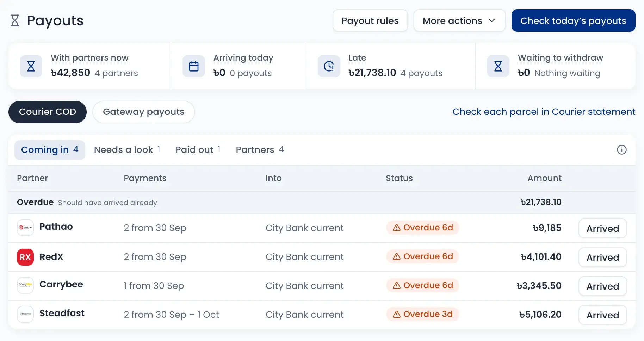Click the Carrybee courier logo
This screenshot has height=341, width=644.
(25, 285)
